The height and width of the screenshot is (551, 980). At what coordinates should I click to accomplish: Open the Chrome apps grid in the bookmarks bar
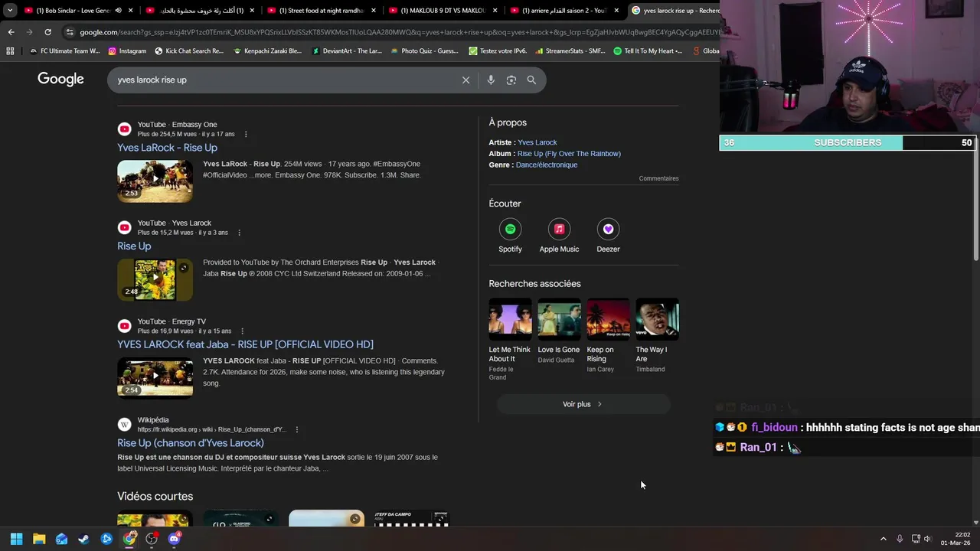(x=10, y=51)
